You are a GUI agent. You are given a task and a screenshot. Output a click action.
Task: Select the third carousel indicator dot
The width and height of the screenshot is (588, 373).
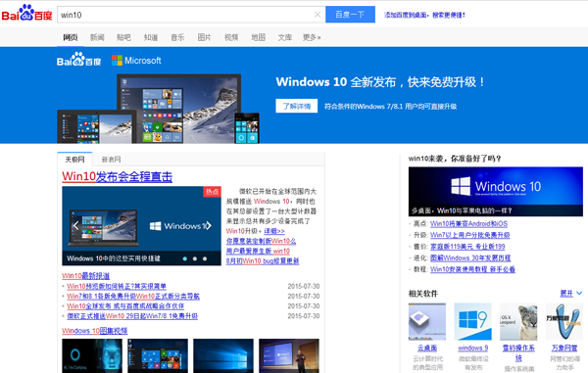click(x=205, y=258)
